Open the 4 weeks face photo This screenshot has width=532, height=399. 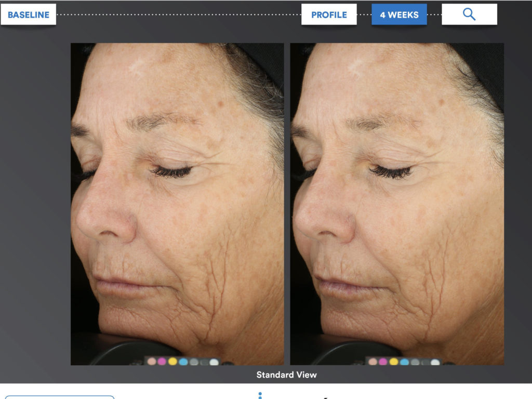coord(397,204)
